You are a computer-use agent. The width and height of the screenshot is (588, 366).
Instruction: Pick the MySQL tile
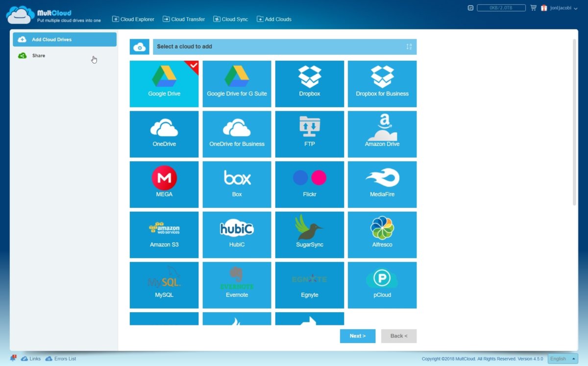(x=164, y=285)
